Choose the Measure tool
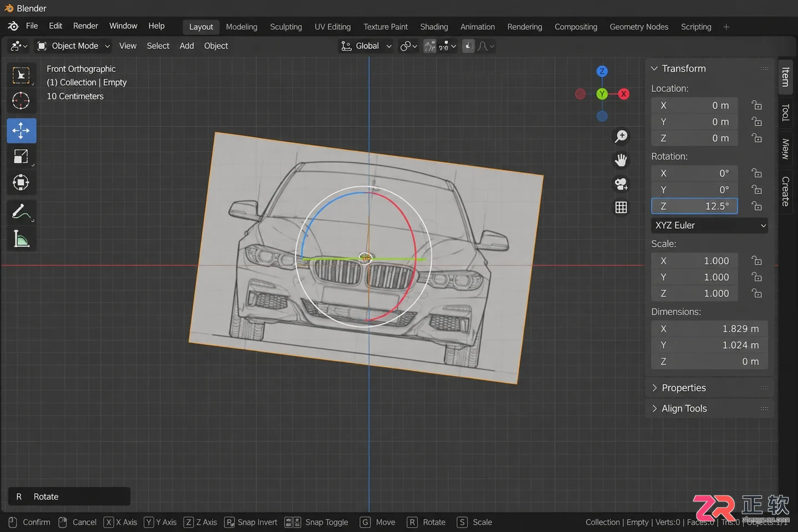The height and width of the screenshot is (532, 798). 21,239
